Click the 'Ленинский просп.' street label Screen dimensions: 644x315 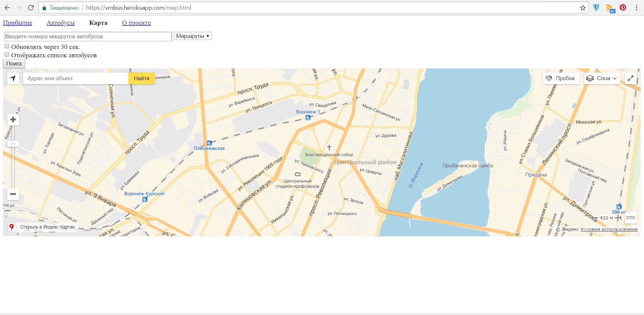tap(557, 145)
